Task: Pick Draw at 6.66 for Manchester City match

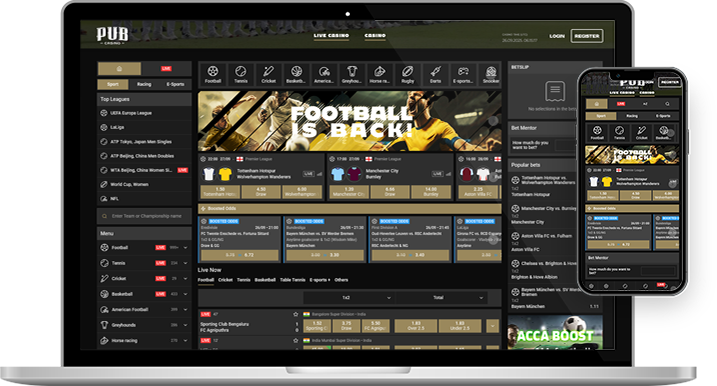Action: (x=390, y=192)
